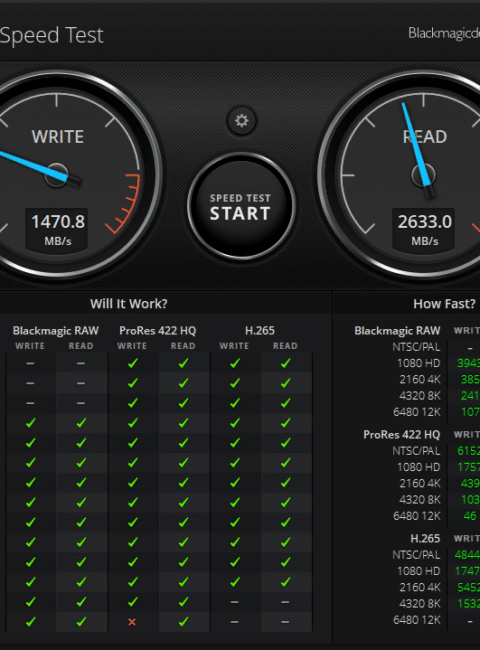
Task: Click Blackmagic RAW header in Will It Work
Action: click(x=56, y=330)
